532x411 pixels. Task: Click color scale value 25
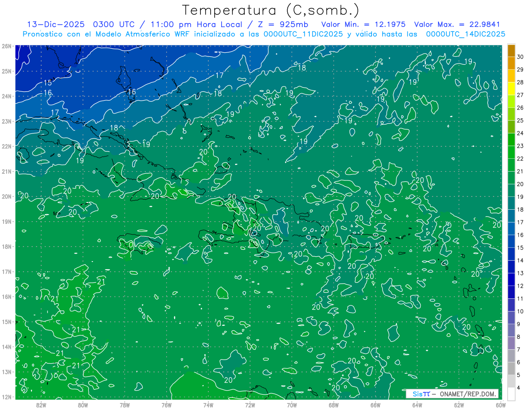pos(520,121)
